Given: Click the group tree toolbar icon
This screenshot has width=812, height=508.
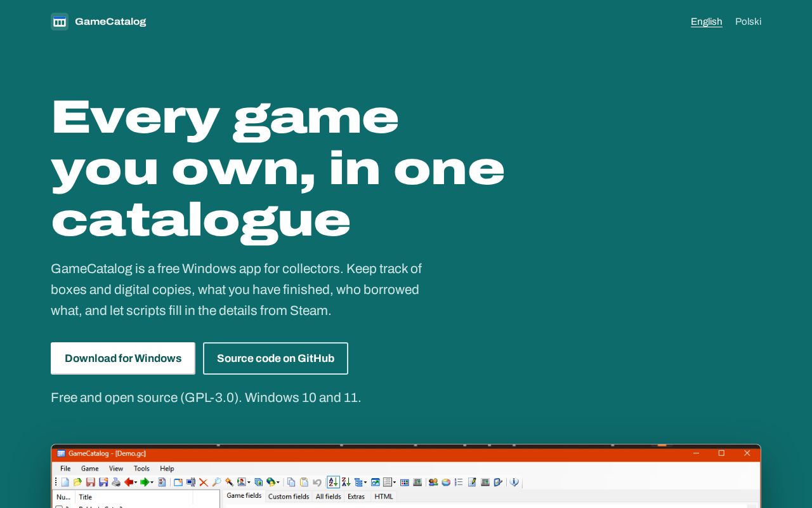Looking at the screenshot, I should coord(359,483).
